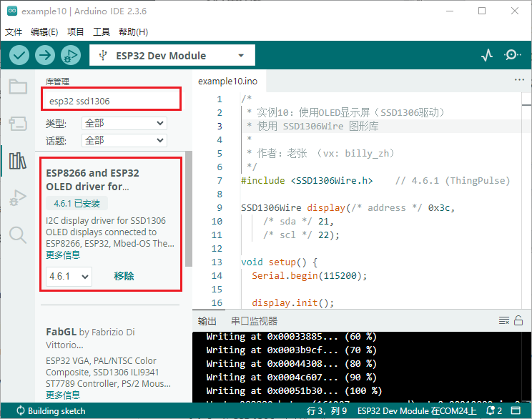Image resolution: width=532 pixels, height=419 pixels.
Task: Open notifications bell showing 2
Action: 494,411
